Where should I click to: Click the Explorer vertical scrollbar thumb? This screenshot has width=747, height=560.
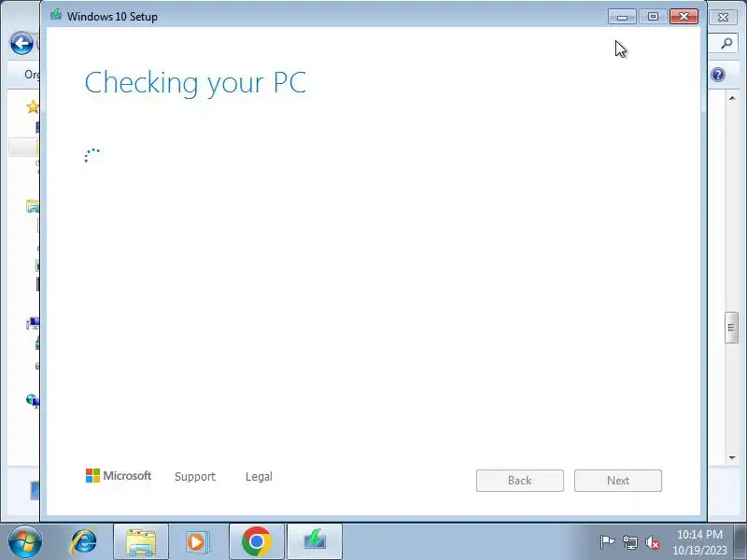pos(731,328)
